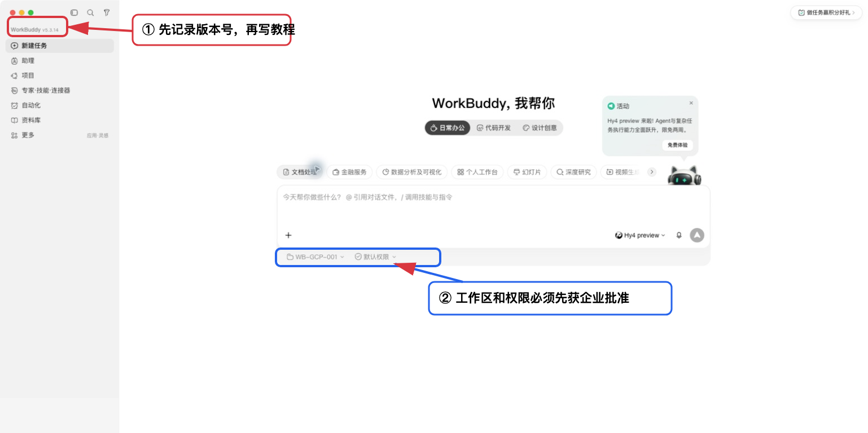The image size is (868, 433).
Task: Close the 活动 announcement card
Action: pos(691,103)
